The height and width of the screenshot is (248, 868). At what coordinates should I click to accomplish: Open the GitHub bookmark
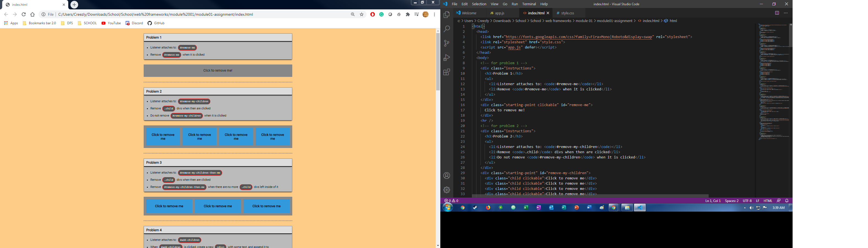[x=156, y=23]
